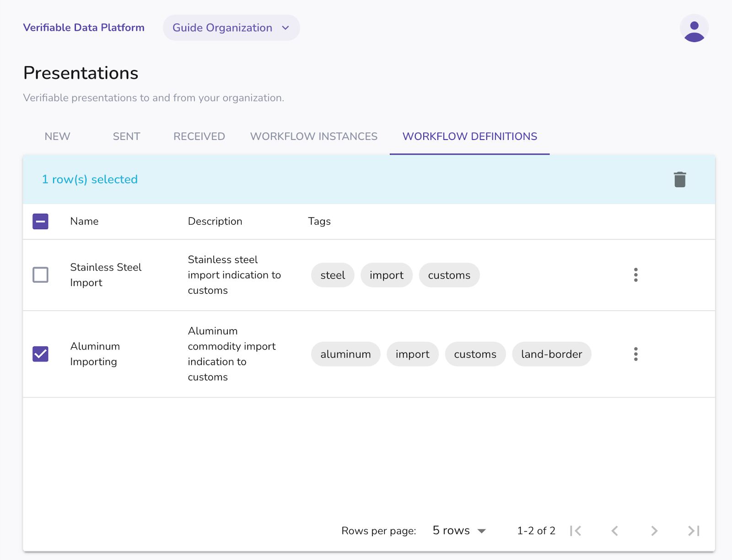Viewport: 732px width, 560px height.
Task: Go to previous page arrow
Action: [615, 531]
